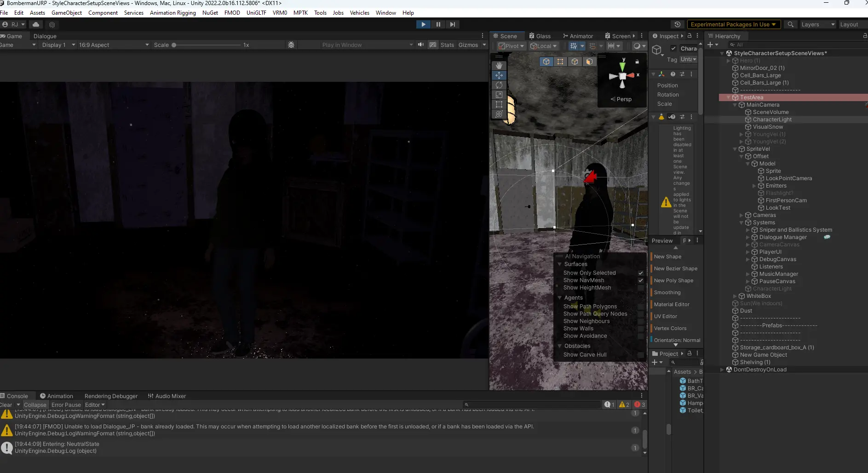Mute audio in Game view
The image size is (868, 473).
[x=420, y=45]
